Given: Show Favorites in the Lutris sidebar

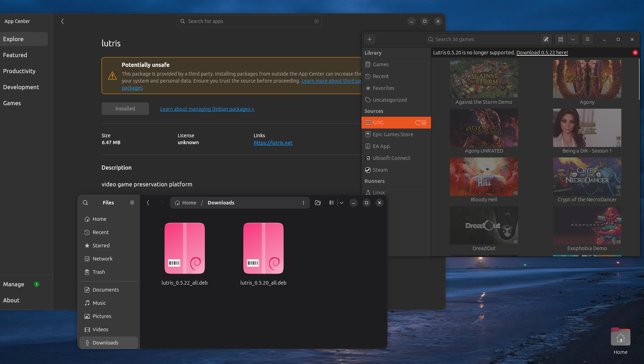Looking at the screenshot, I should click(x=396, y=88).
